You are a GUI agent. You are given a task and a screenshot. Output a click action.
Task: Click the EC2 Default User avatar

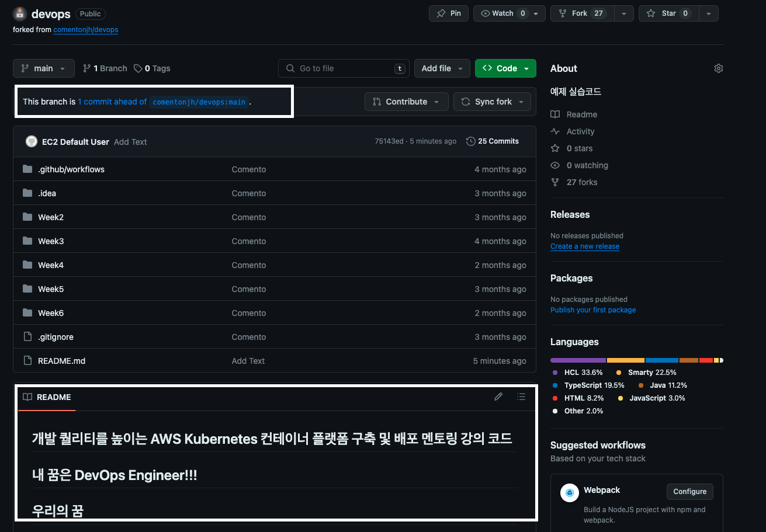pos(32,141)
